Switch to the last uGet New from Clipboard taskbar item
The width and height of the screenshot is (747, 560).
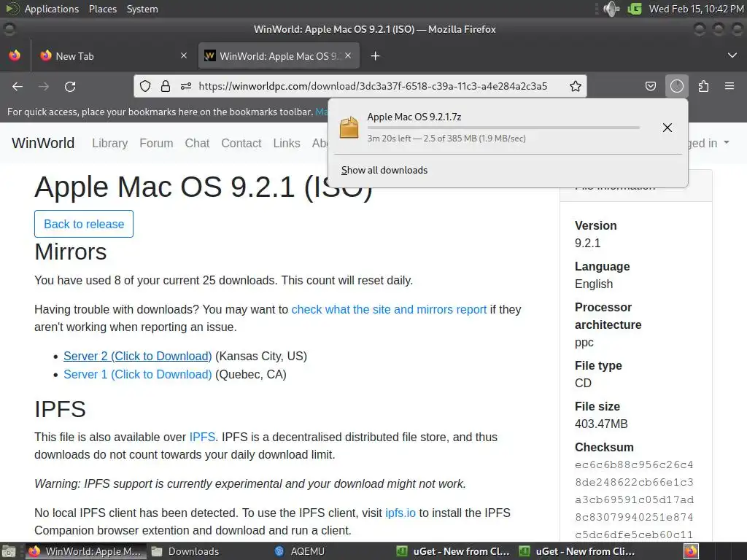tap(577, 551)
